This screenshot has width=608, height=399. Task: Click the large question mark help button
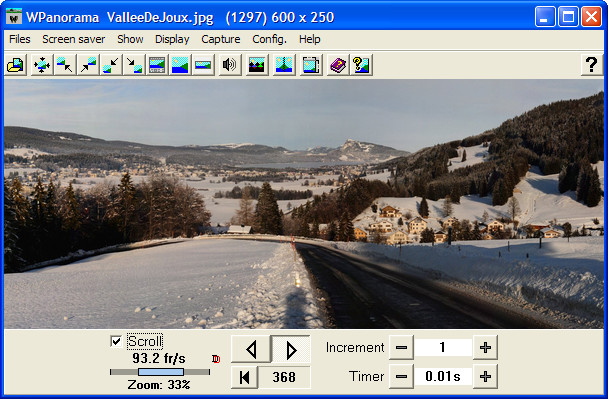tap(591, 65)
